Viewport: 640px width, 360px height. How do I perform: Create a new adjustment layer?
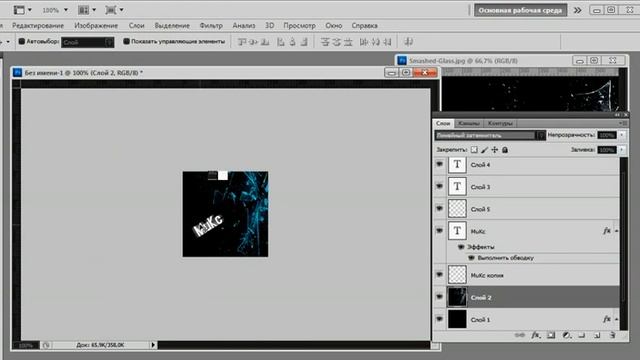coord(567,335)
